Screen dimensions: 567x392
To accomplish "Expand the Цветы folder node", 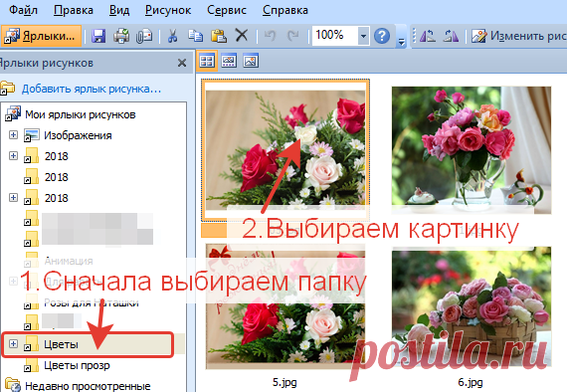I will coord(13,343).
